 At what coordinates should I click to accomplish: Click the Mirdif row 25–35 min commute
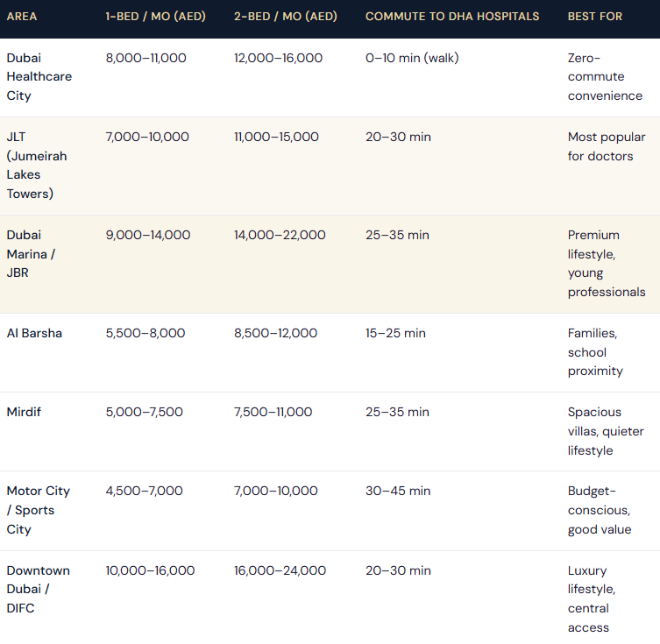(x=397, y=412)
